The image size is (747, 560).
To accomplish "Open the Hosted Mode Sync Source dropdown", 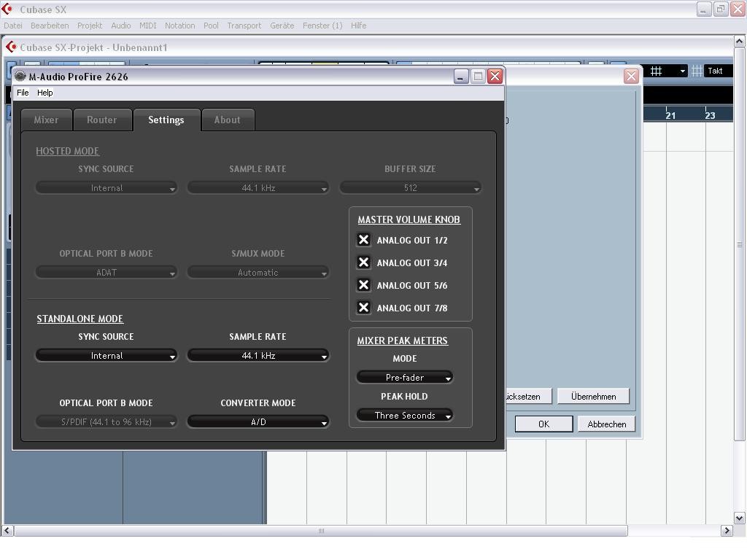I will [x=107, y=187].
